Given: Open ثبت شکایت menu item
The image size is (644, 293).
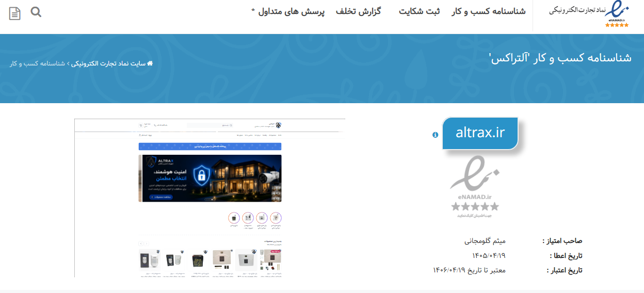Looking at the screenshot, I should point(420,11).
